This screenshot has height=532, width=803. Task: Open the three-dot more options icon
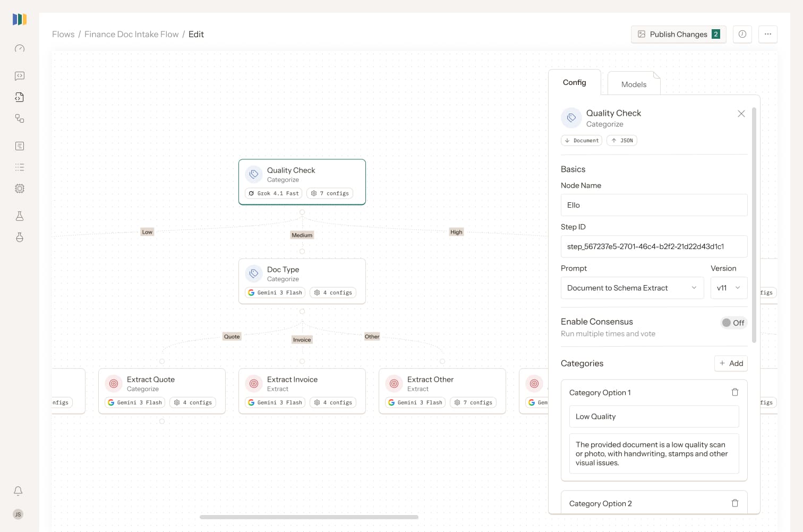[x=768, y=34]
